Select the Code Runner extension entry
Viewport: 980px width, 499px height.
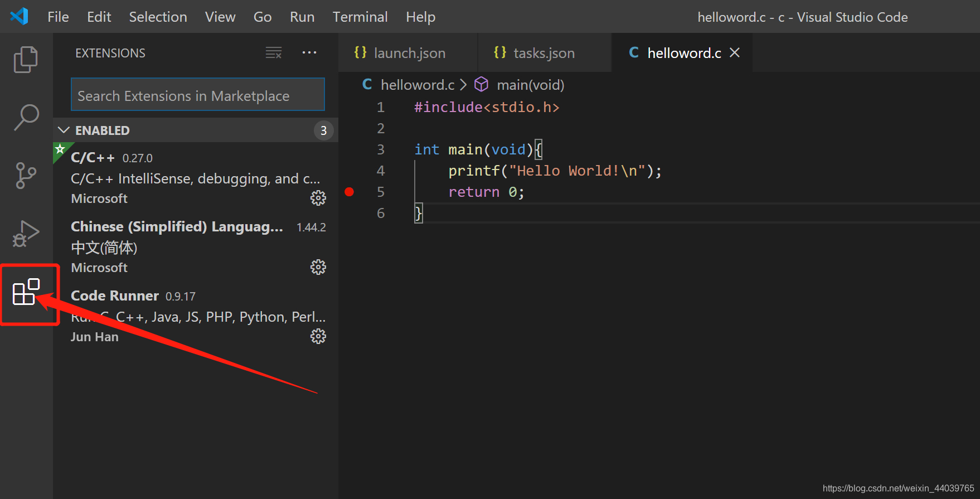196,315
